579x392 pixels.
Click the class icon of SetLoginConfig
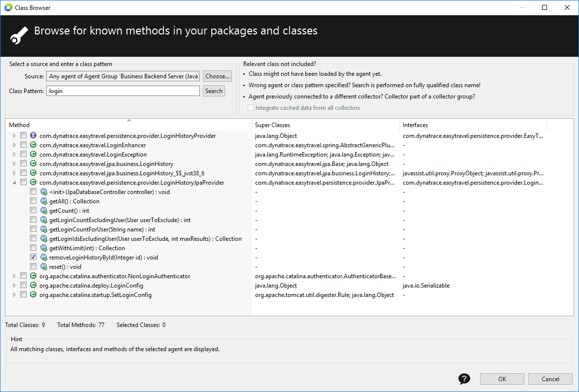[x=33, y=294]
